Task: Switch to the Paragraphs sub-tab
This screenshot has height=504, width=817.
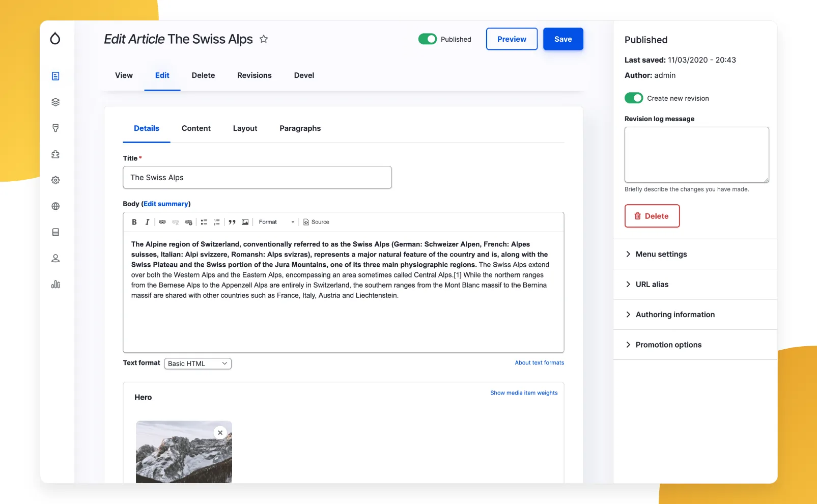Action: pos(300,128)
